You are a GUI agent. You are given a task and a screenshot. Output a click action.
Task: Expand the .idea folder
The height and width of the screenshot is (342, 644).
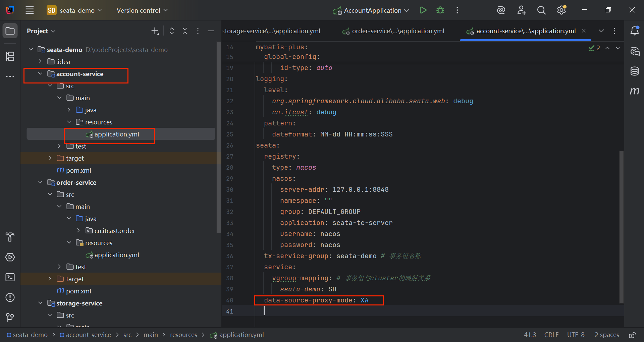click(x=40, y=62)
